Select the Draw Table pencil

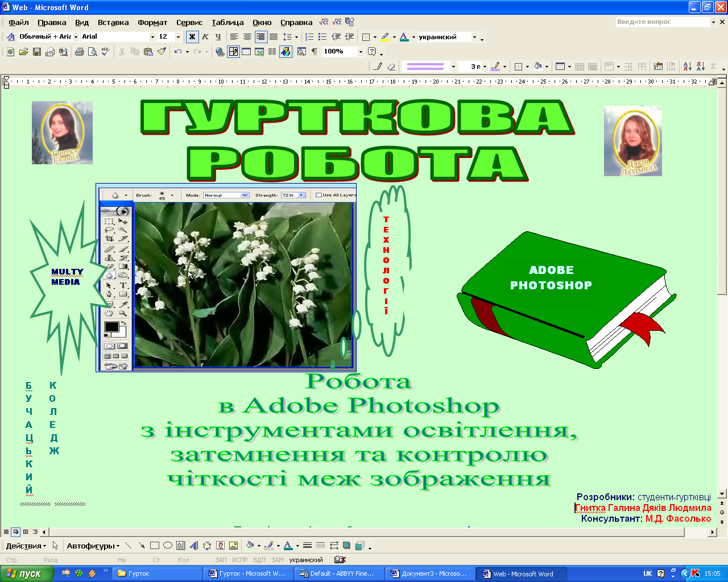click(378, 66)
